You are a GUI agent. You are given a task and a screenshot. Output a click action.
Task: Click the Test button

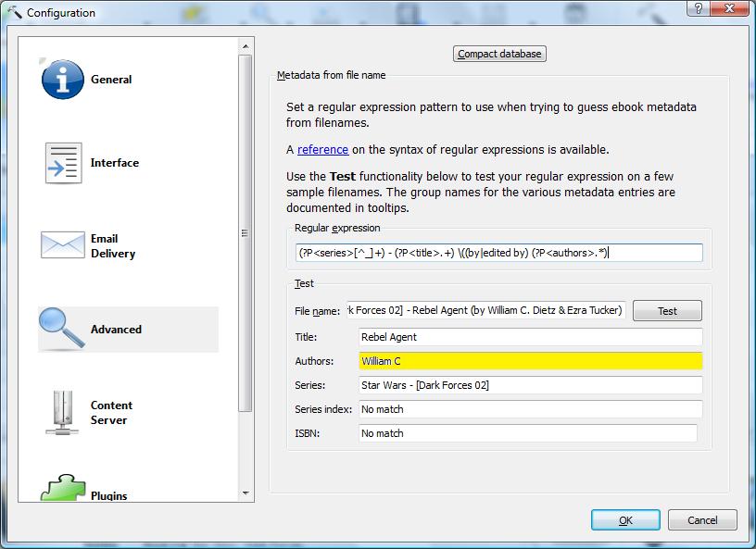(x=667, y=311)
